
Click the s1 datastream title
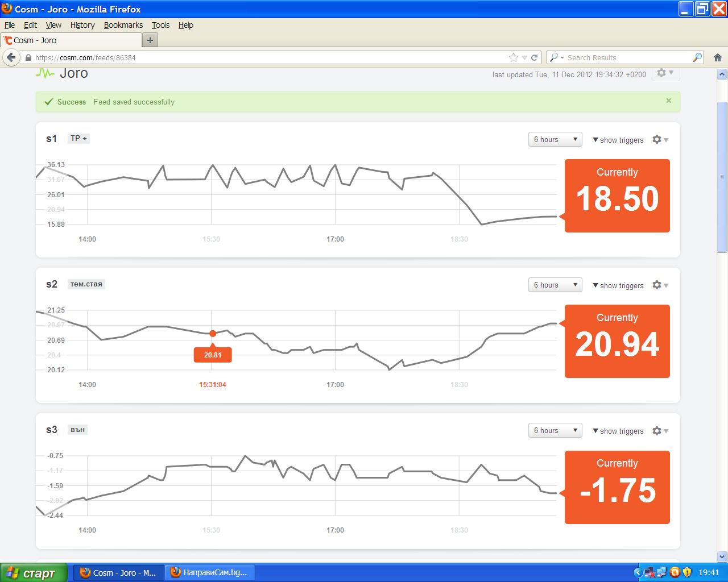point(52,139)
